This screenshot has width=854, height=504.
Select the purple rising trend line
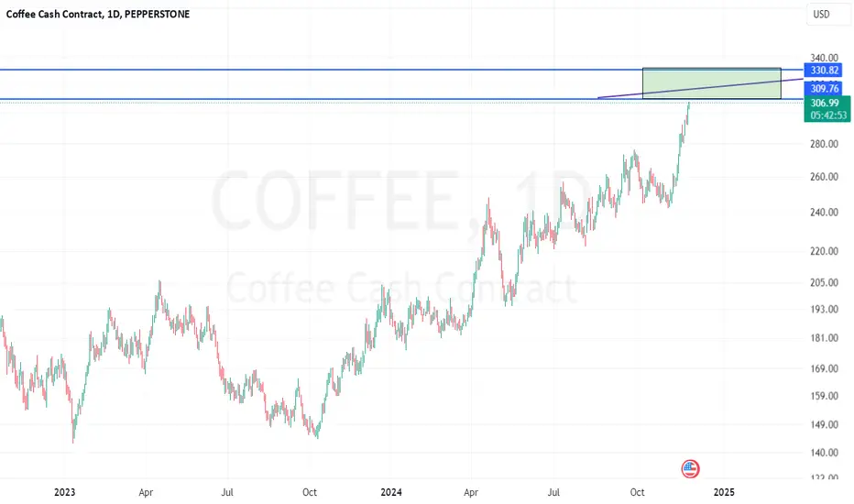(x=700, y=88)
